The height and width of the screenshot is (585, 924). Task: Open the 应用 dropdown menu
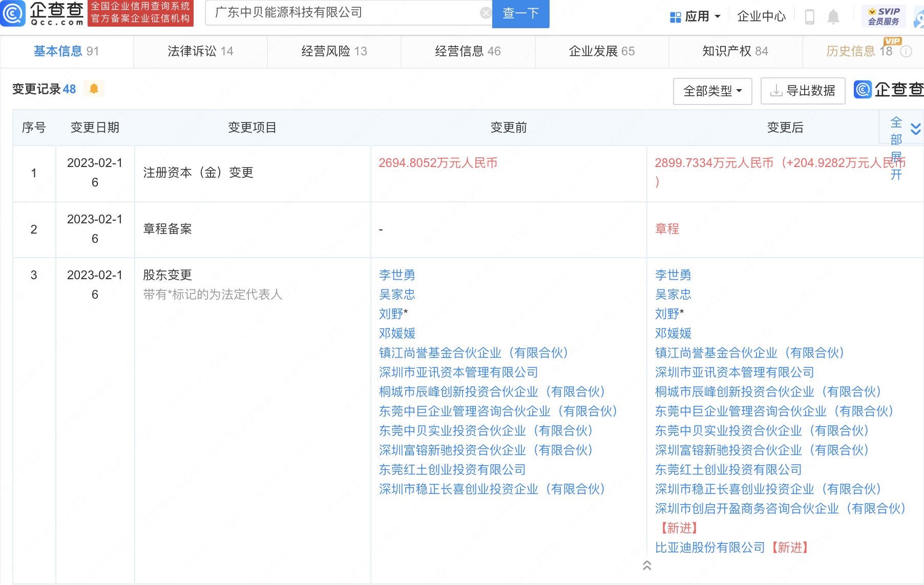point(696,17)
